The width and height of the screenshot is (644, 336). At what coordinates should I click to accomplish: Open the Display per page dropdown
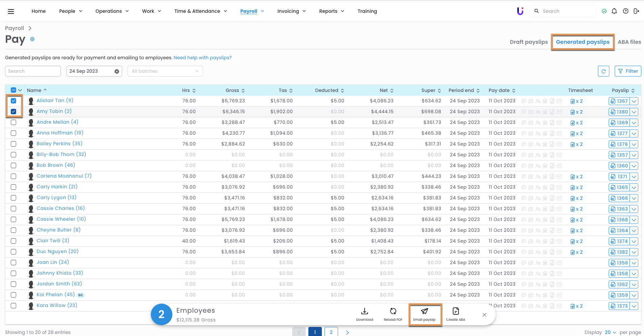(x=610, y=332)
